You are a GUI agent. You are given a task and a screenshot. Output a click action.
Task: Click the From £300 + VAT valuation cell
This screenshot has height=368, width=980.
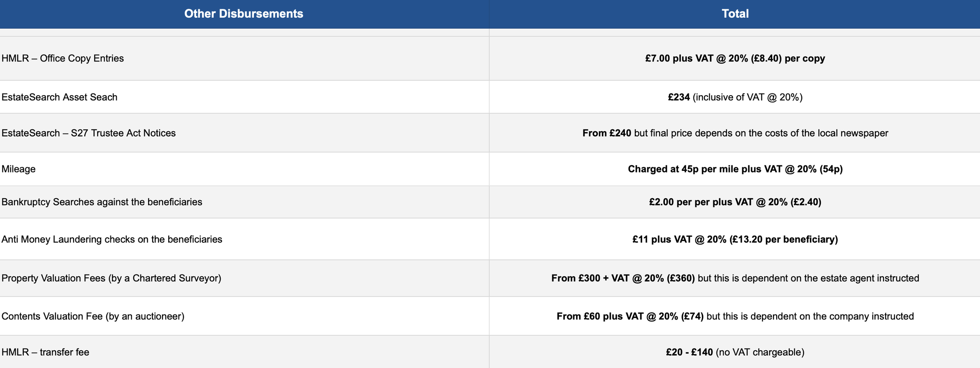[x=735, y=278]
